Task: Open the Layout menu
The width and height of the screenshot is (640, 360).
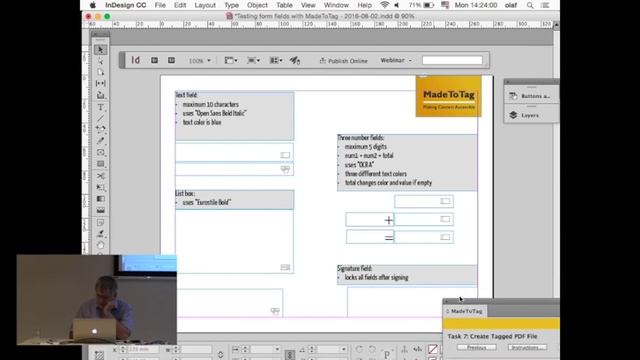Action: 205,5
